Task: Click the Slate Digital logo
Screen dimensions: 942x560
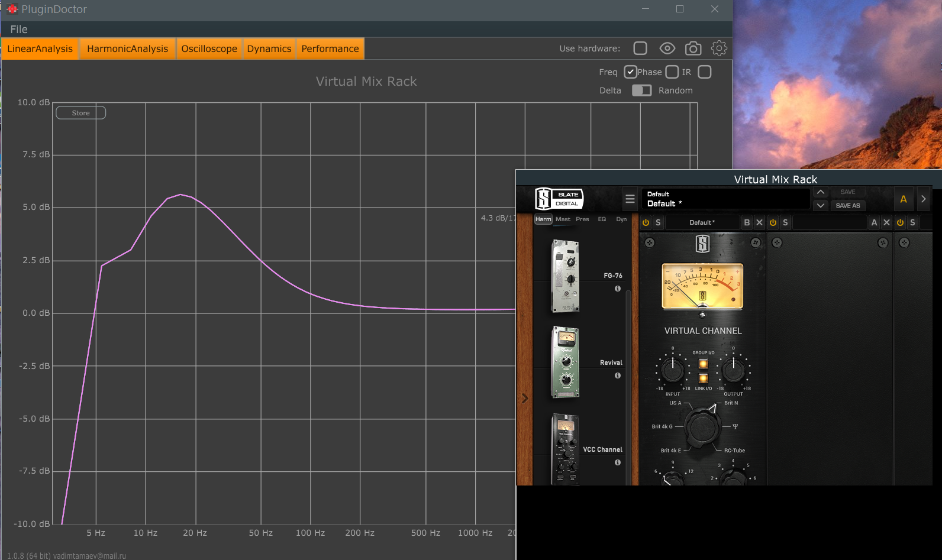Action: (x=559, y=199)
